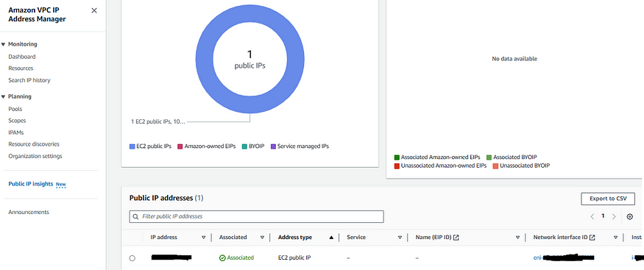The height and width of the screenshot is (270, 644).
Task: Click the IP address column header
Action: click(x=164, y=237)
